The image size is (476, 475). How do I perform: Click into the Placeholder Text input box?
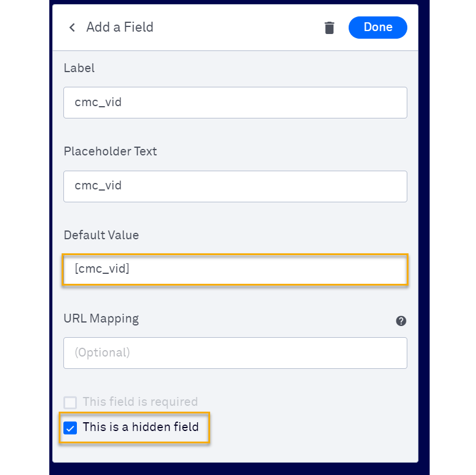[235, 186]
